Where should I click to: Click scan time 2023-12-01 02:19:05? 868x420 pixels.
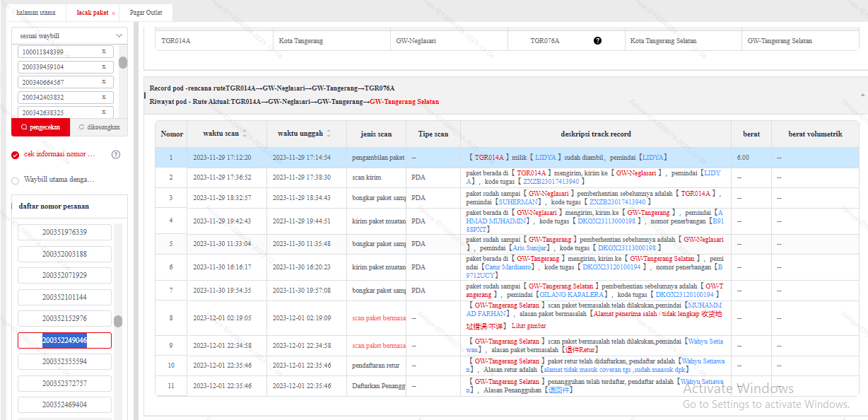pyautogui.click(x=222, y=318)
